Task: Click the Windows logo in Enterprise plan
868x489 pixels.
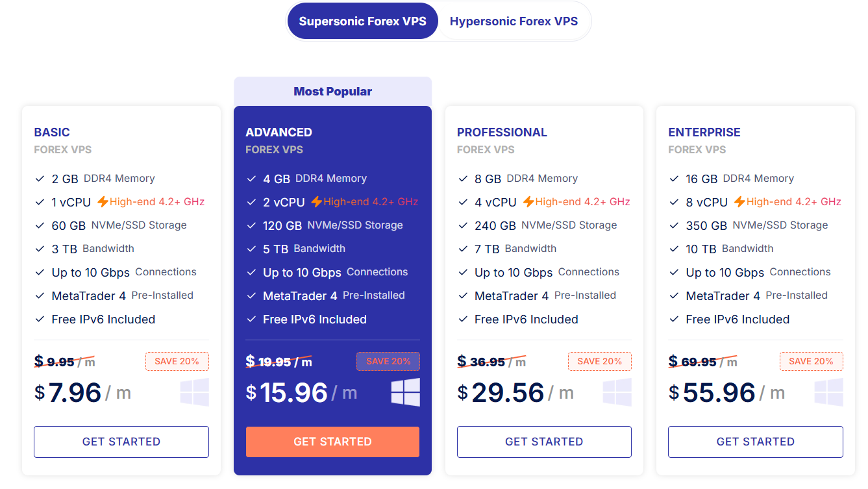Action: (829, 392)
